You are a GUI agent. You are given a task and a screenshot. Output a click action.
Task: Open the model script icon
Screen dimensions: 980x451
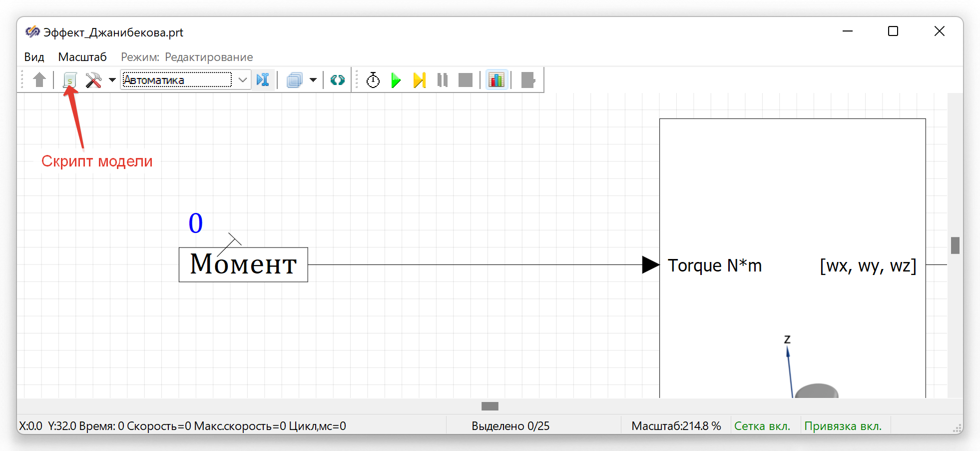click(x=70, y=80)
